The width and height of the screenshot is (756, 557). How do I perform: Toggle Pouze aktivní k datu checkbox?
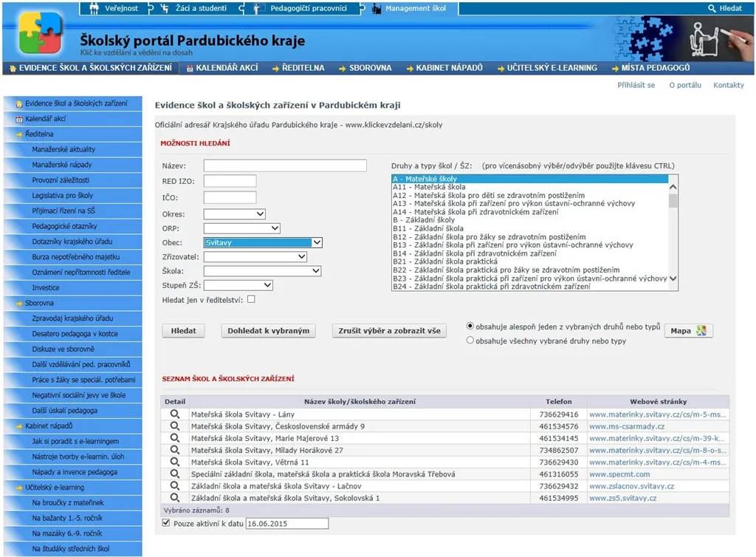(166, 523)
